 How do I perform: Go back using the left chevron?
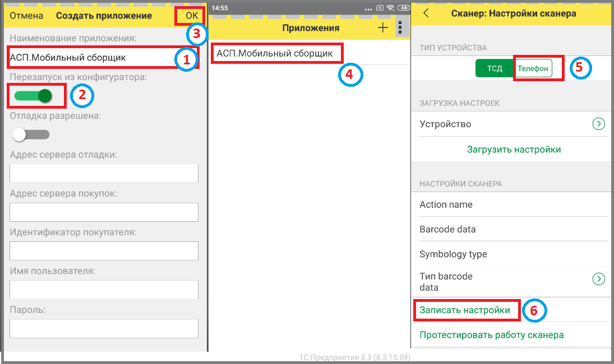click(426, 13)
